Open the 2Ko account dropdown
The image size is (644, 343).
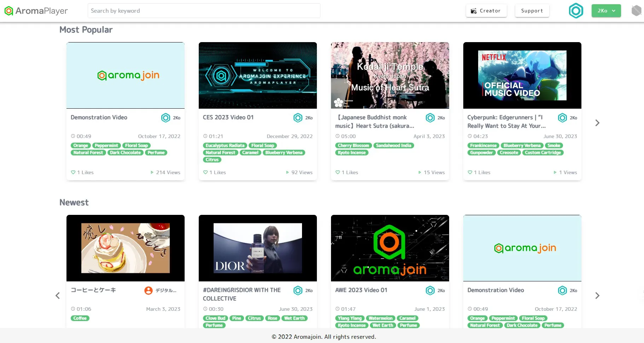(606, 11)
